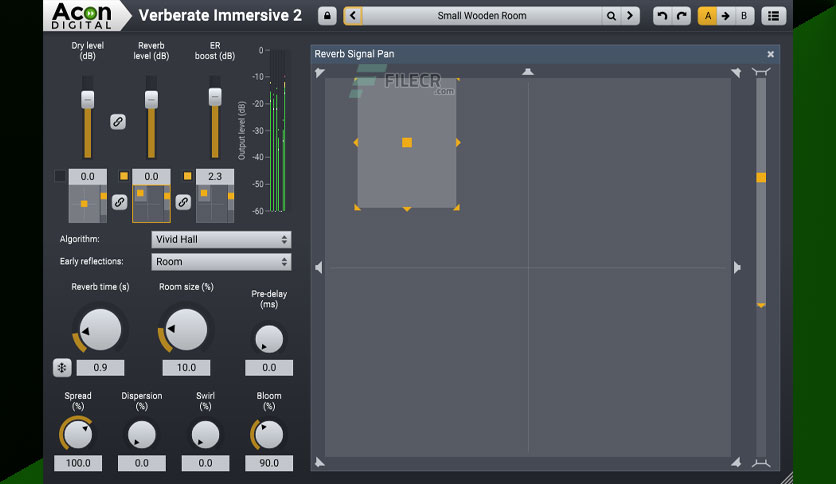
Task: Click Room size value field 10.0
Action: (x=186, y=367)
